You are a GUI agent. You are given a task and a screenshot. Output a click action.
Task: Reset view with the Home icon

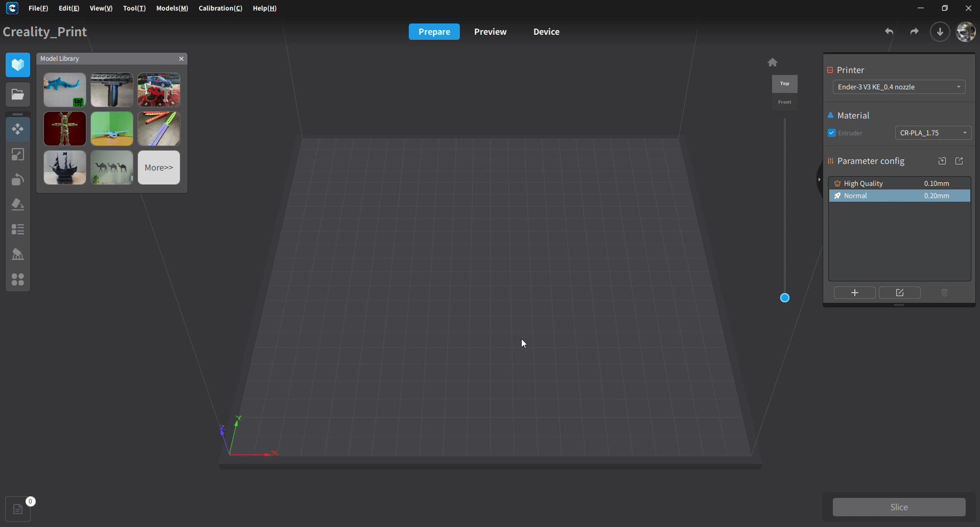(x=773, y=62)
